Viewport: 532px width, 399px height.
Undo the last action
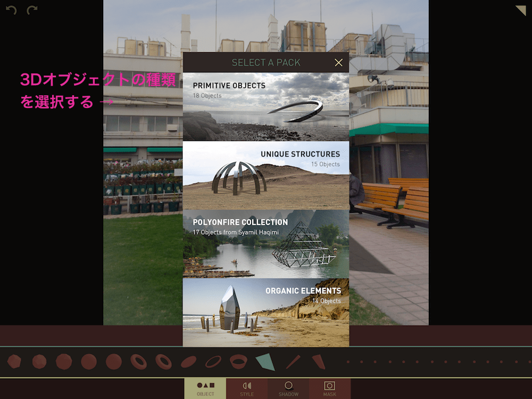[x=11, y=10]
